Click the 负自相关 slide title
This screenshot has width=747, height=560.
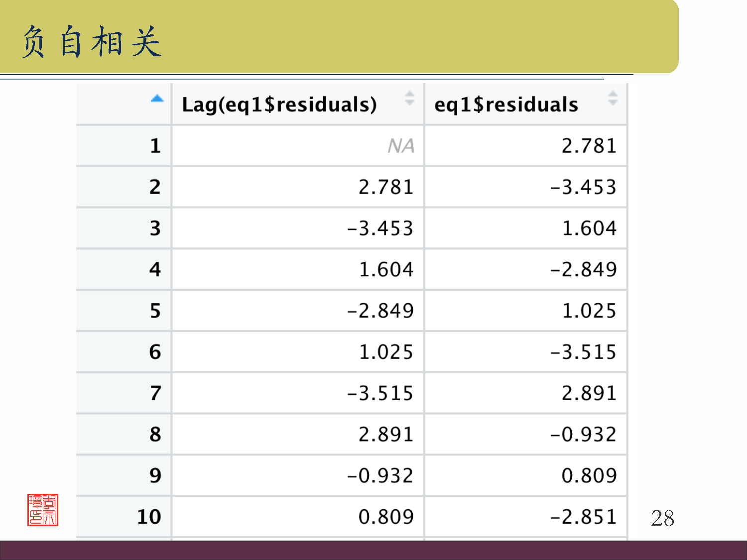pos(92,42)
